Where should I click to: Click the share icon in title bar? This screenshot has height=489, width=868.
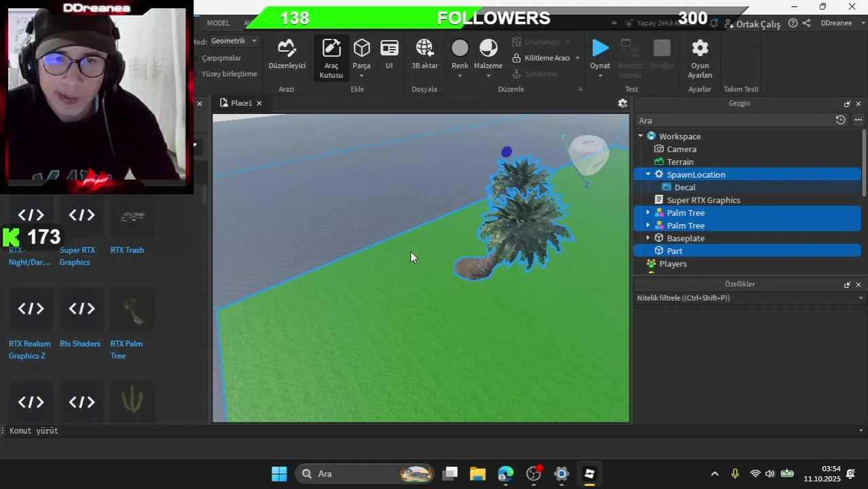806,23
